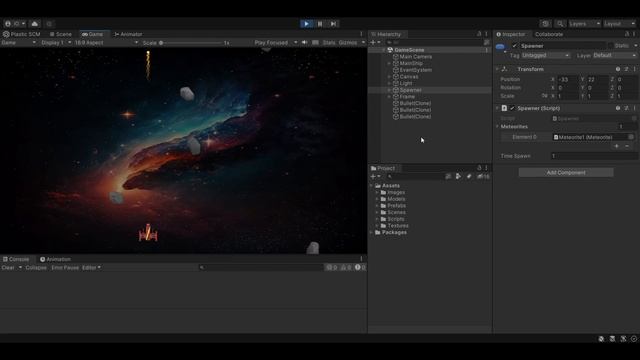Open the Play Focused dropdown

pyautogui.click(x=276, y=42)
